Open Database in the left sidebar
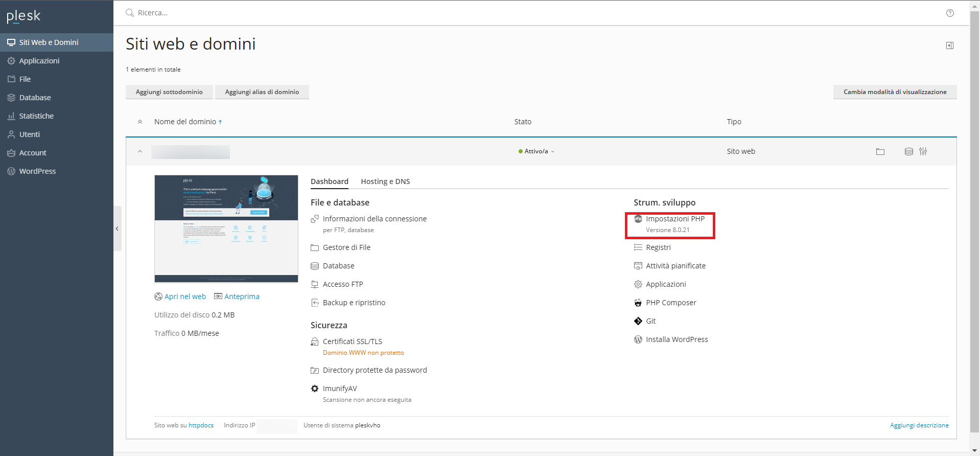The image size is (980, 456). pos(56,98)
